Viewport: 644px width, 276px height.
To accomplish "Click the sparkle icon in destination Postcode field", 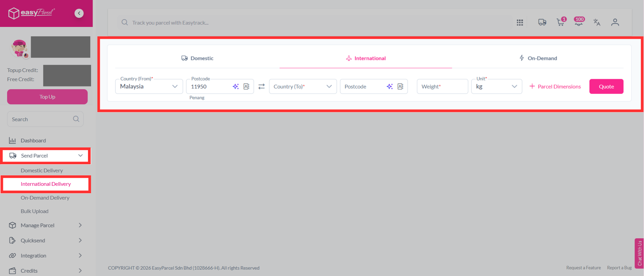I will (x=390, y=87).
